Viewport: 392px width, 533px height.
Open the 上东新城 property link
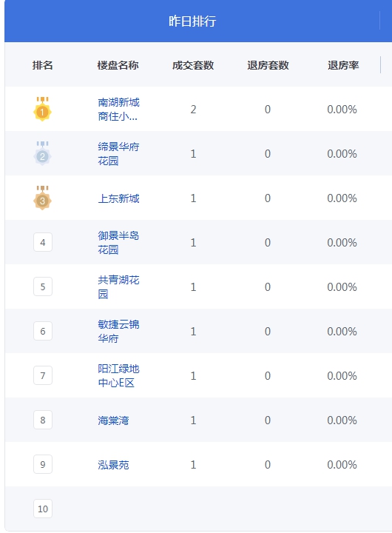pyautogui.click(x=118, y=198)
